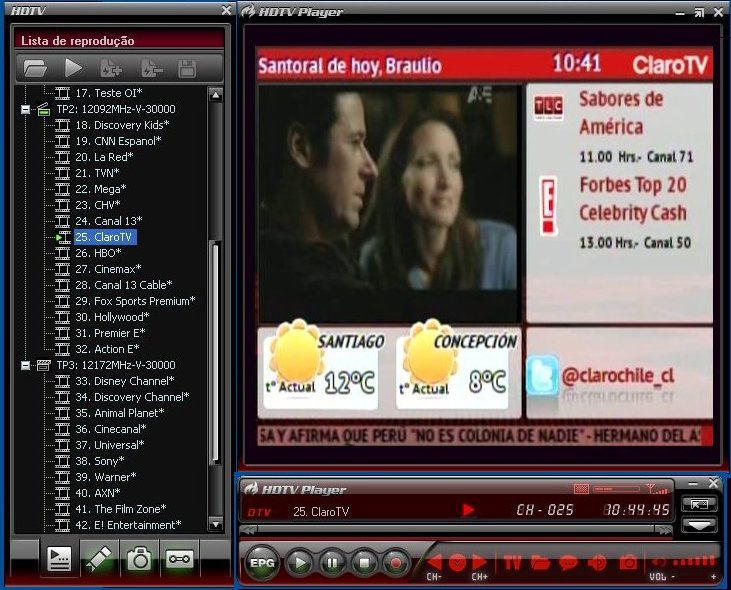The height and width of the screenshot is (590, 731).
Task: Collapse TP3: 12172MHz-V-30000 group
Action: (26, 365)
